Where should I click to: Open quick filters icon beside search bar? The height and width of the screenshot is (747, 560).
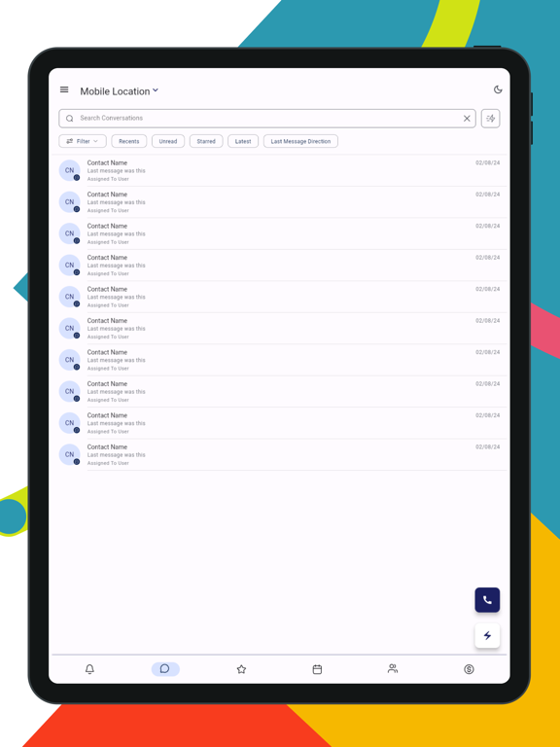(490, 119)
